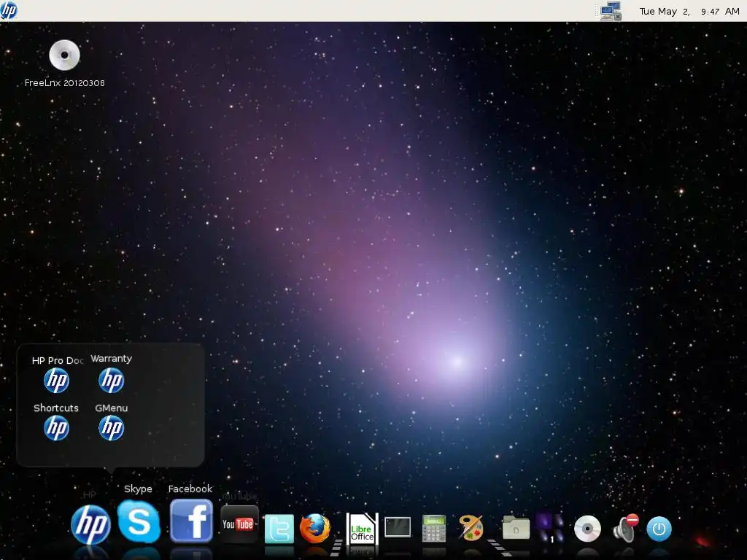Click the HP logo in top panel
This screenshot has height=560, width=747.
coord(9,10)
